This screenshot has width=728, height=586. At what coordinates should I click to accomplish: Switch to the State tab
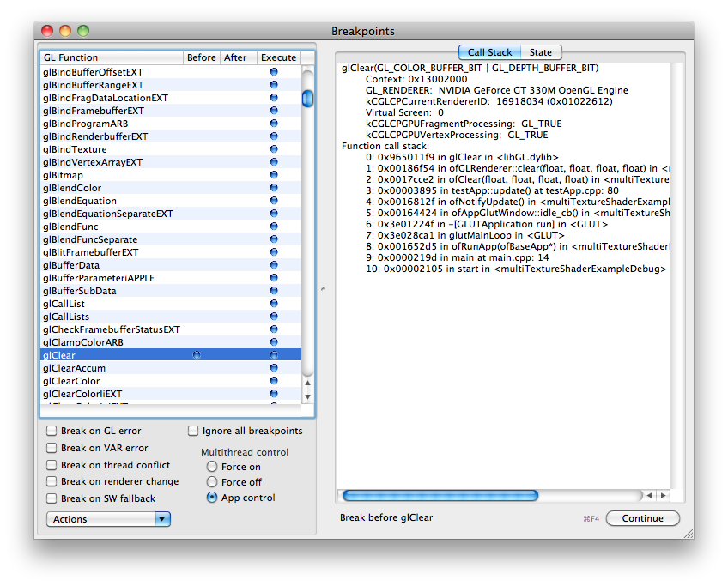pyautogui.click(x=541, y=52)
